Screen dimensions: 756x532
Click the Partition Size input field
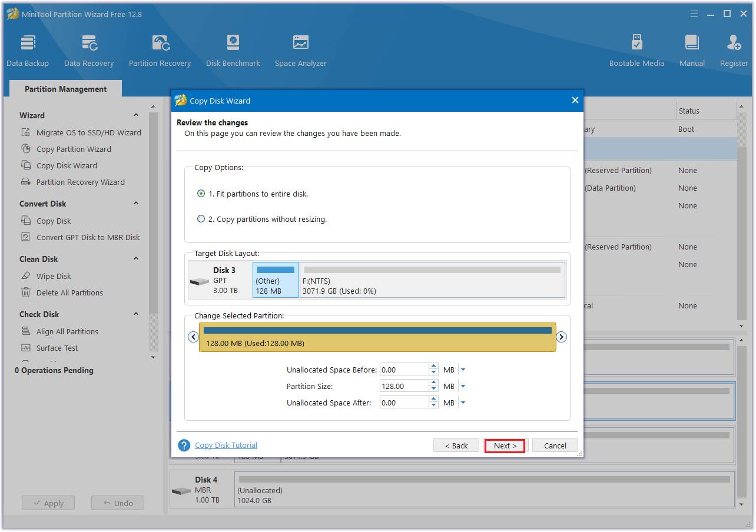click(404, 386)
